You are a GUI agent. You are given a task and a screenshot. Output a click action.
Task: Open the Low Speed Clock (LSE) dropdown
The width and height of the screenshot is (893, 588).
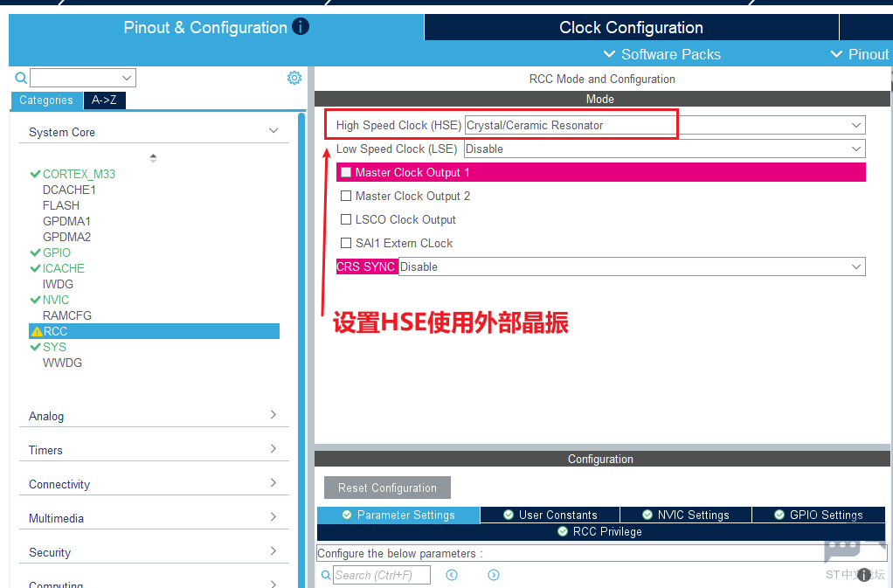(665, 149)
